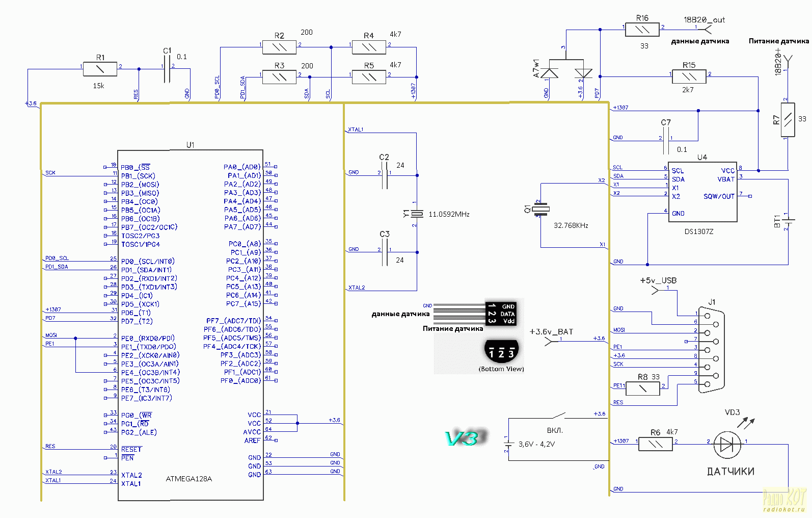Click the VD3 LED symbol
This screenshot has width=812, height=518.
point(727,445)
